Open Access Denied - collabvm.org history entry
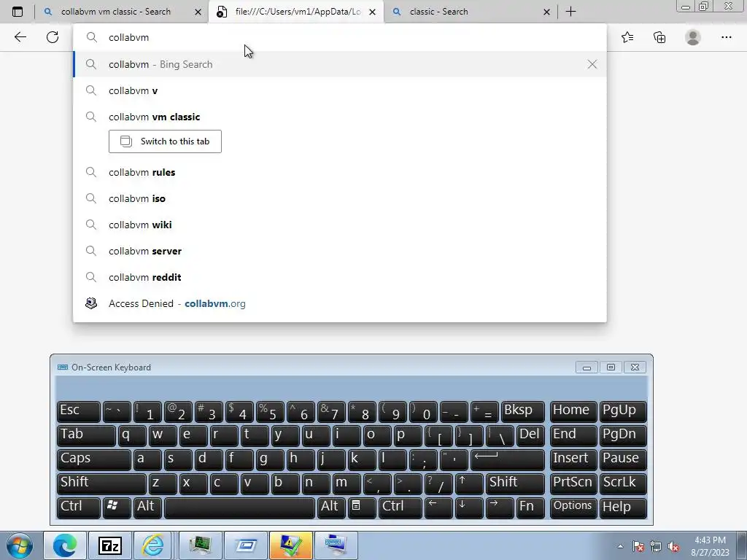 pos(340,303)
